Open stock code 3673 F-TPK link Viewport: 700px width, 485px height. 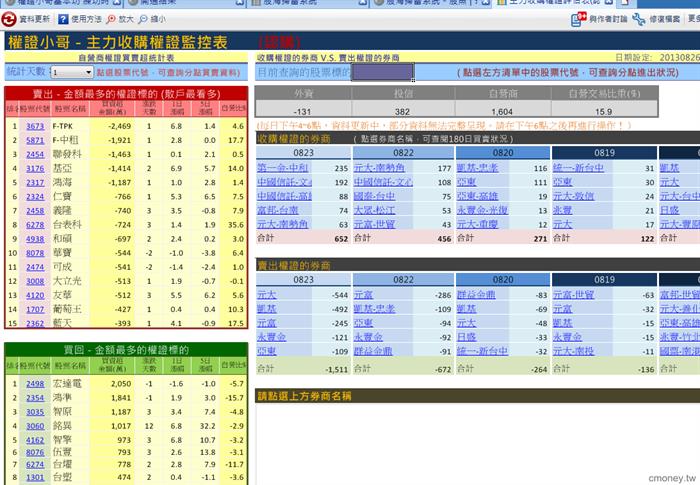35,126
